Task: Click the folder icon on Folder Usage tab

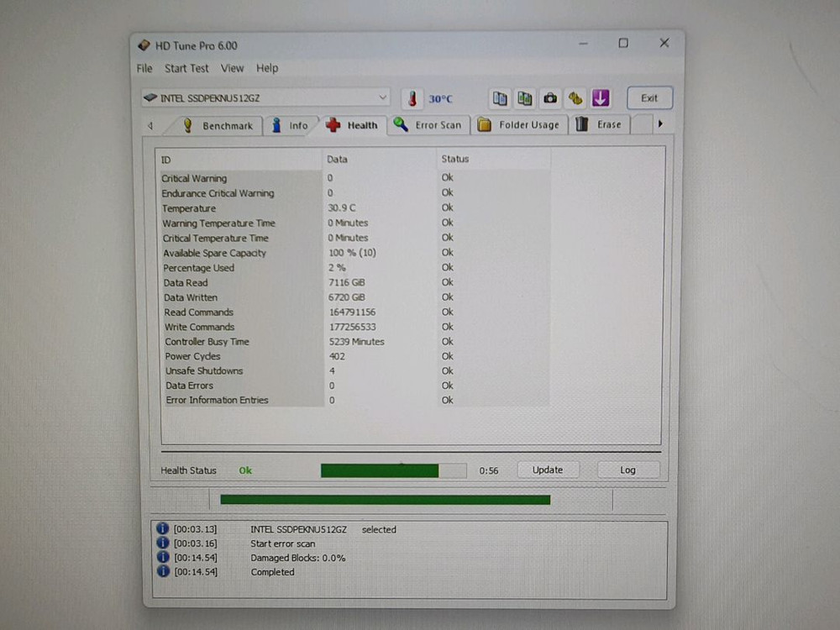Action: point(486,124)
